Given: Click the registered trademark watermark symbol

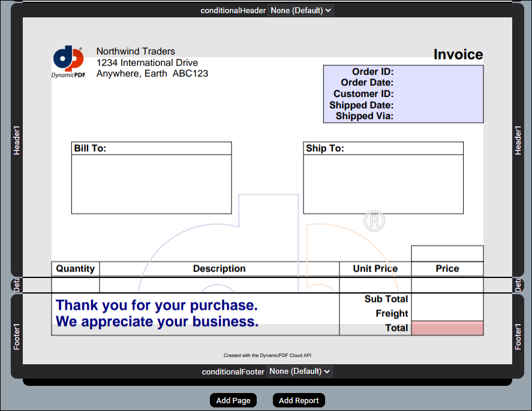Looking at the screenshot, I should [x=374, y=221].
